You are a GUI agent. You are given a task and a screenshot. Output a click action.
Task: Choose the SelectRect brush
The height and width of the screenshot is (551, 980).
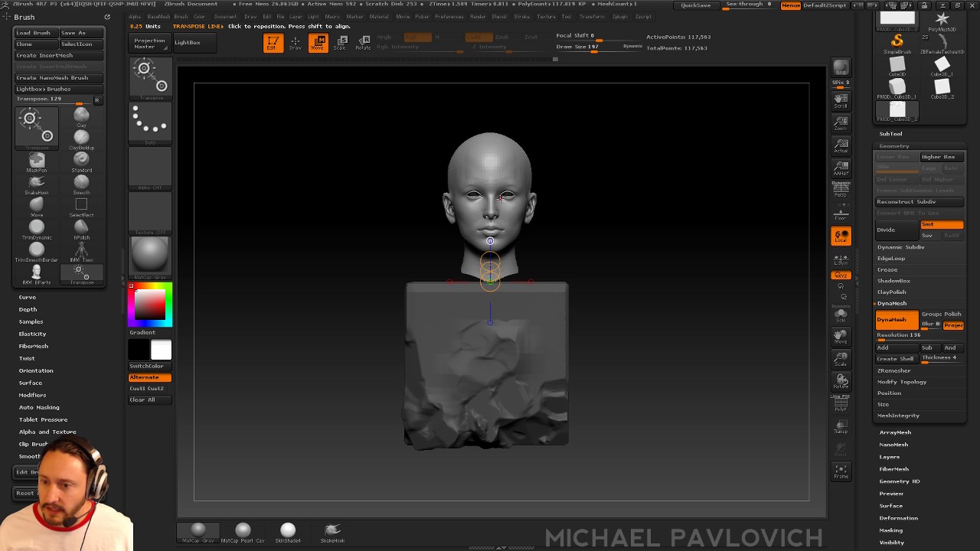click(x=81, y=207)
